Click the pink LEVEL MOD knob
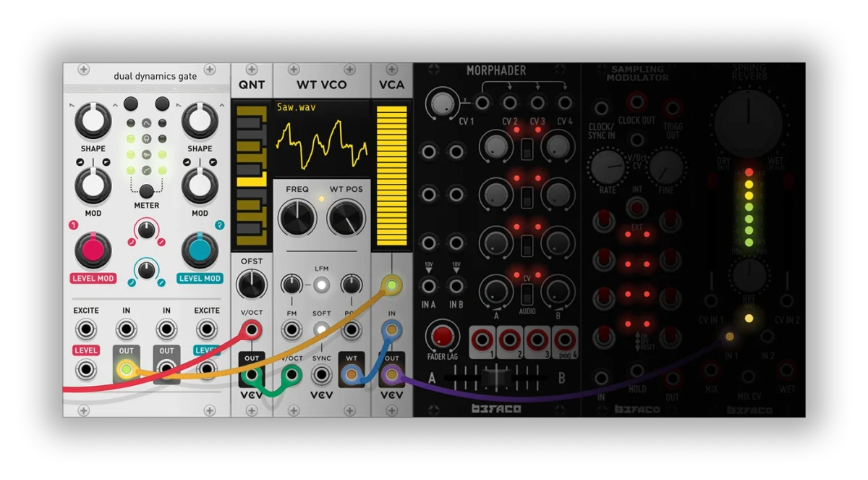868x480 pixels. click(x=93, y=251)
